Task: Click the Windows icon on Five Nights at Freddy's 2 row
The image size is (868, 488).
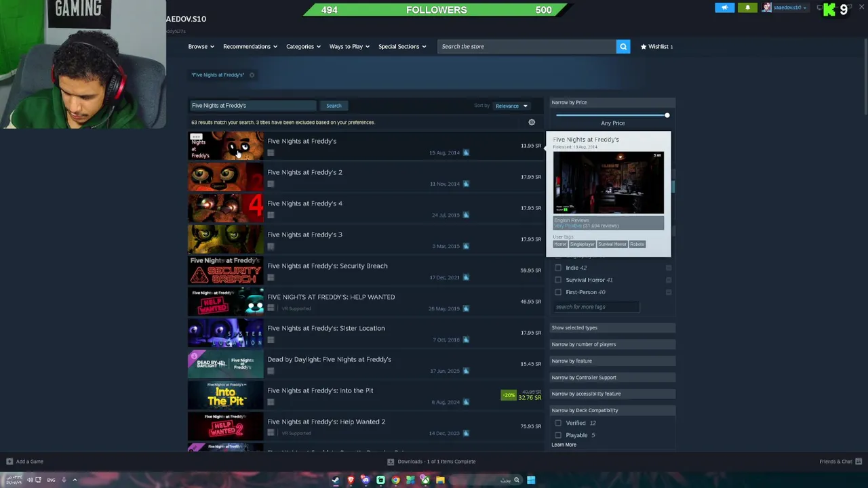Action: pyautogui.click(x=466, y=184)
